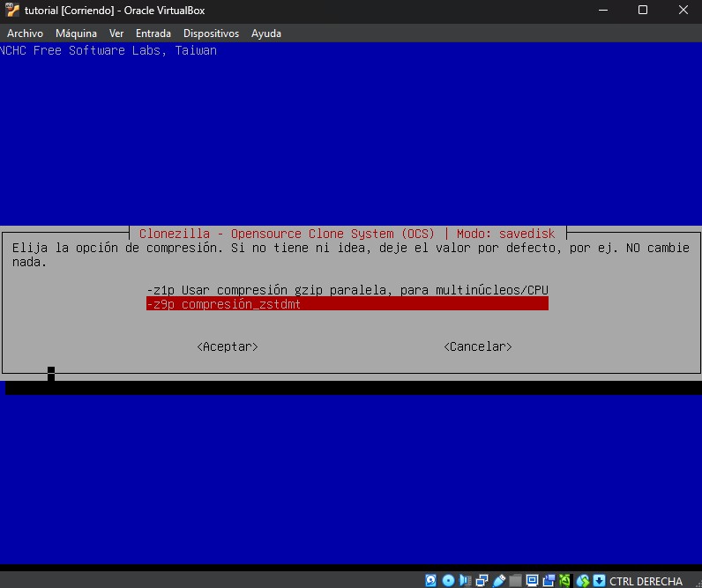This screenshot has width=702, height=588.
Task: Click the keyboard capture arrow icon
Action: pyautogui.click(x=599, y=581)
